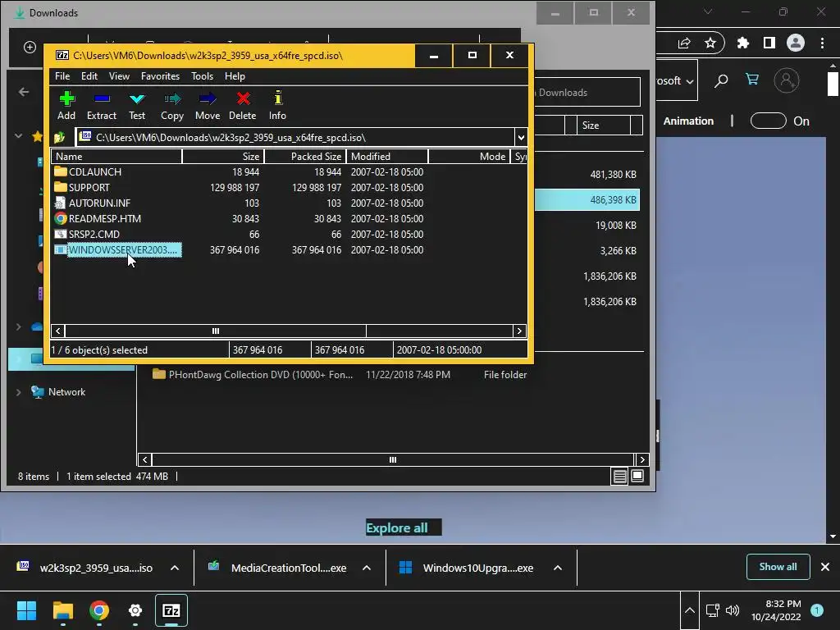The height and width of the screenshot is (630, 840).
Task: Click the Extract toolbar icon
Action: tap(101, 106)
